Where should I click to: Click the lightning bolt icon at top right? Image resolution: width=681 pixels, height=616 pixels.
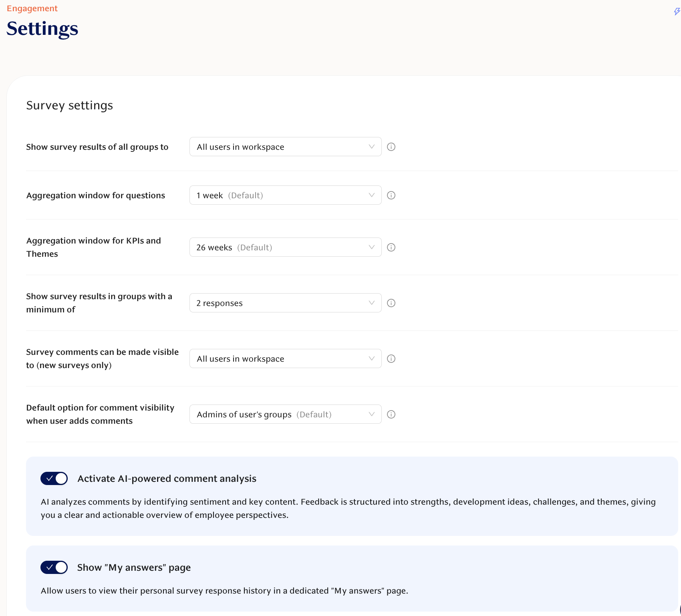[x=677, y=11]
